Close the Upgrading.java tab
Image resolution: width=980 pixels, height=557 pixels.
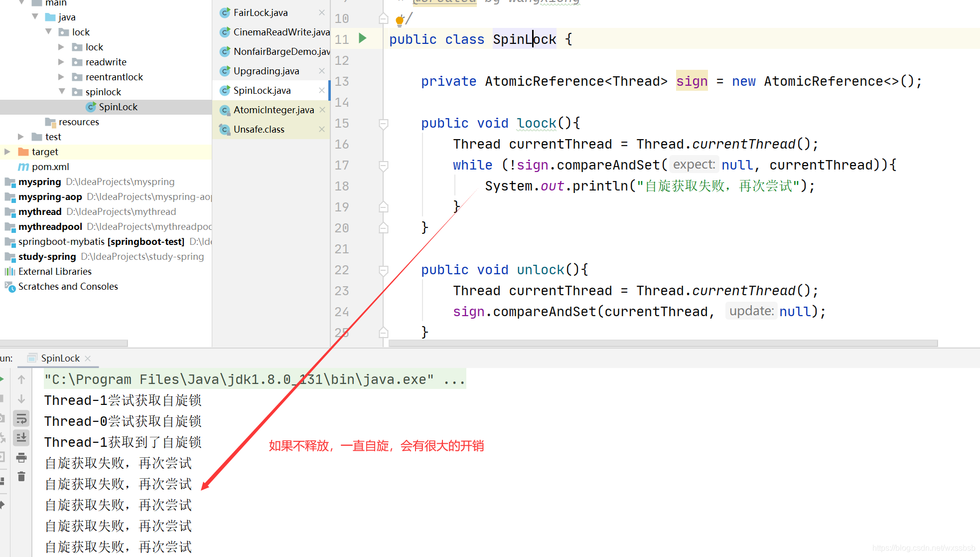coord(322,71)
